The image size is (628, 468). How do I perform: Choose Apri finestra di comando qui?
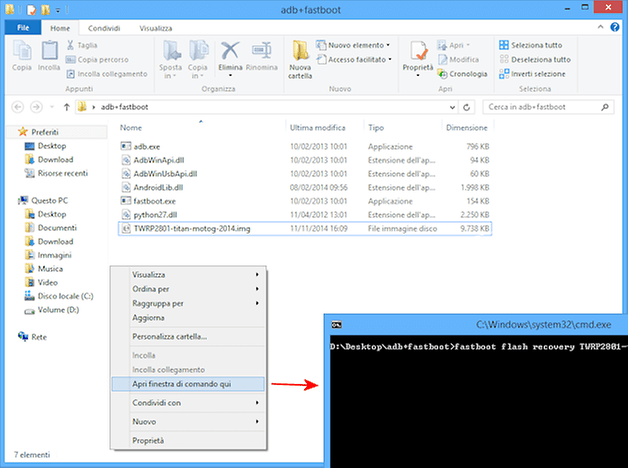click(x=188, y=384)
